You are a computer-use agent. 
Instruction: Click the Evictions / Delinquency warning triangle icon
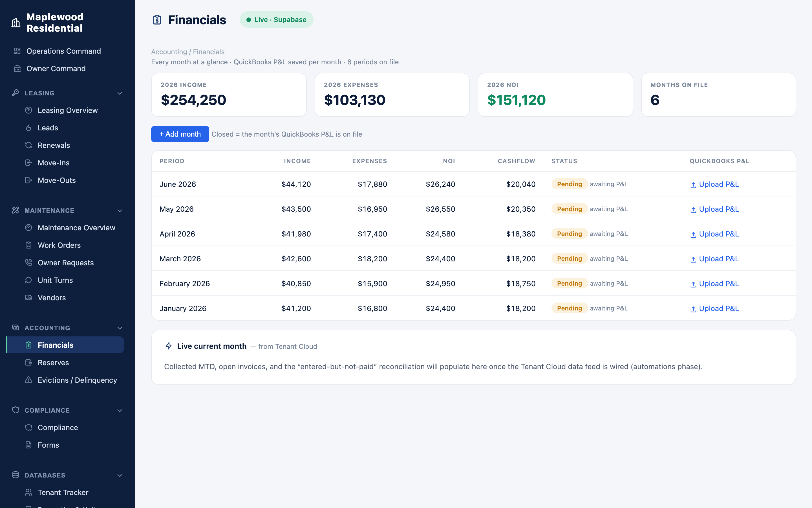28,380
